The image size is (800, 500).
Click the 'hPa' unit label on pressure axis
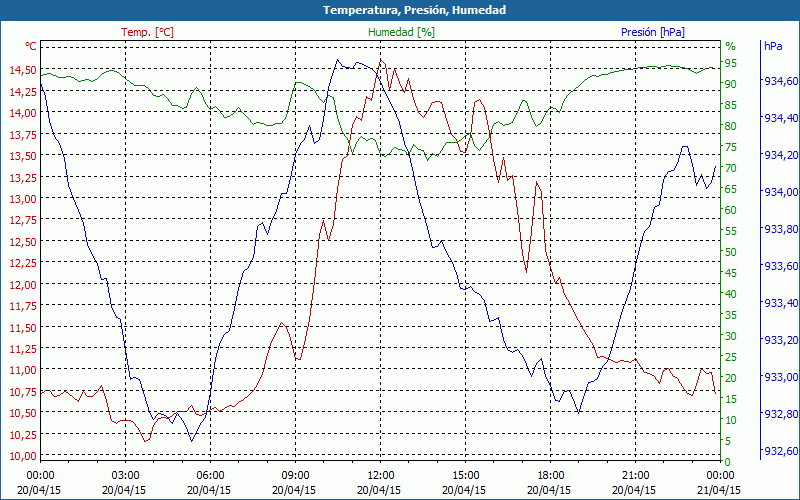click(773, 46)
